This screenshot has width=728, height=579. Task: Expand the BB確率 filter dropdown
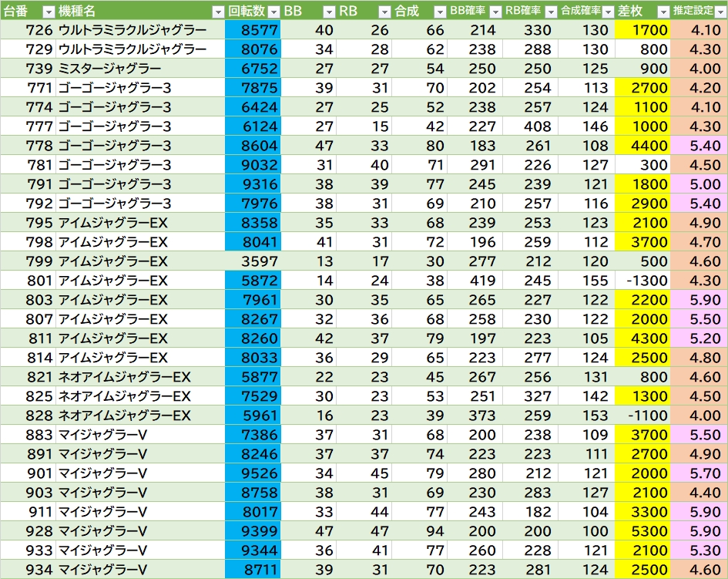click(495, 12)
